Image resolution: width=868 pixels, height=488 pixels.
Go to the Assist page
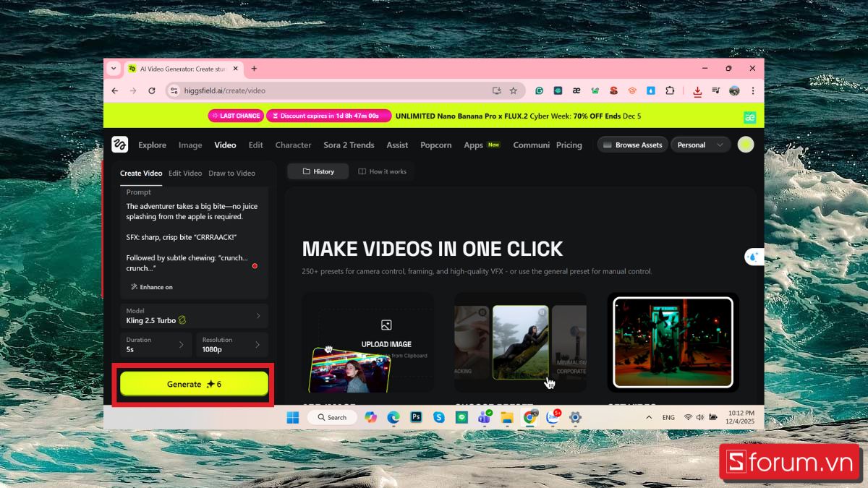397,145
